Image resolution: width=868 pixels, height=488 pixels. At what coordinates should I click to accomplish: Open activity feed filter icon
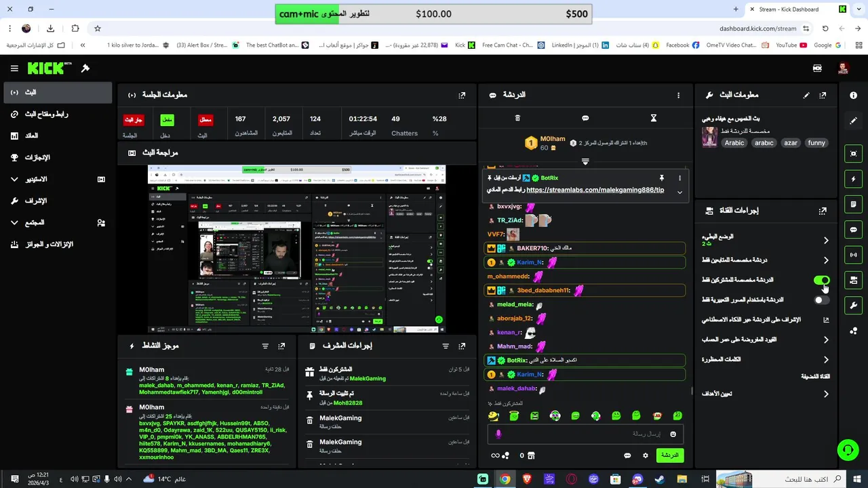coord(265,346)
